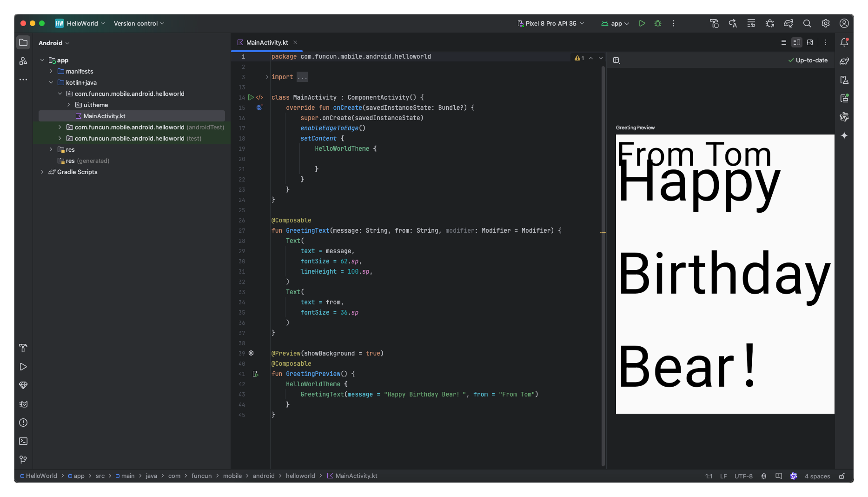Open more run actions menu in toolbar

click(674, 23)
